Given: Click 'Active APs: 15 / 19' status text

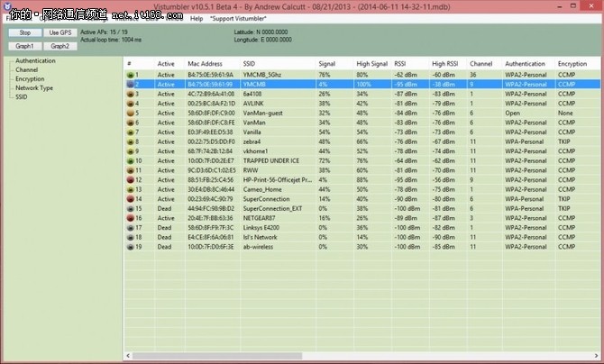Looking at the screenshot, I should pos(104,32).
